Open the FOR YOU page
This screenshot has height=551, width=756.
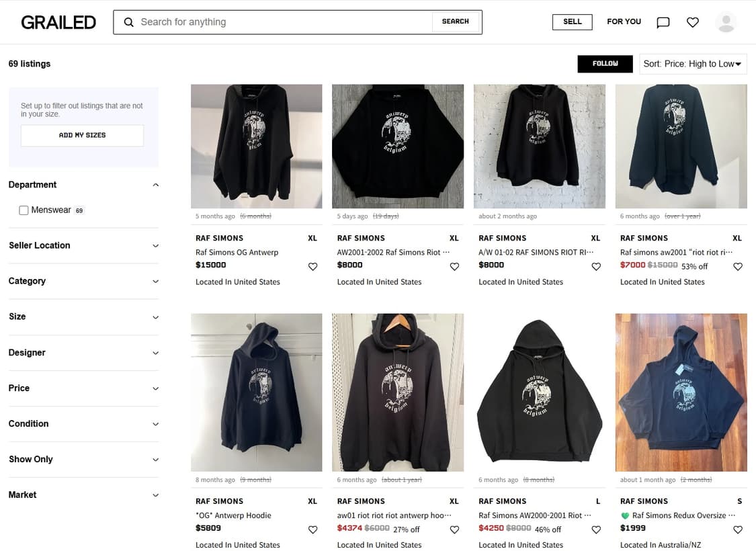pyautogui.click(x=624, y=21)
